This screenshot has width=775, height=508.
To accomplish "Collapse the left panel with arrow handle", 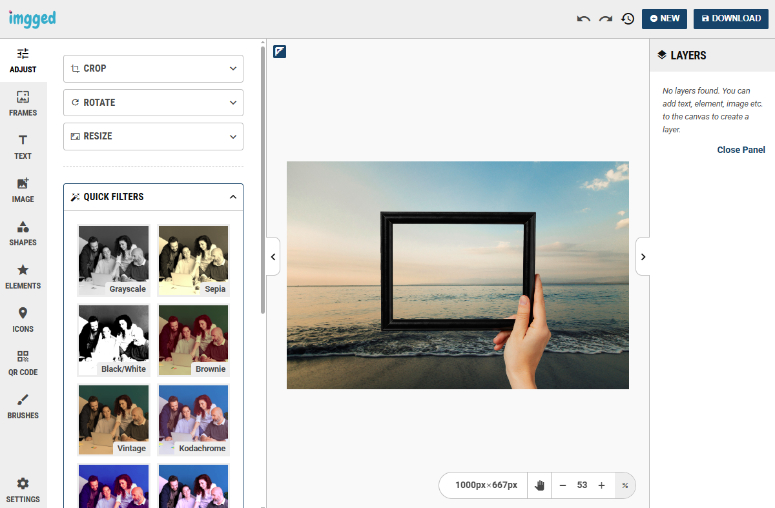I will [273, 257].
